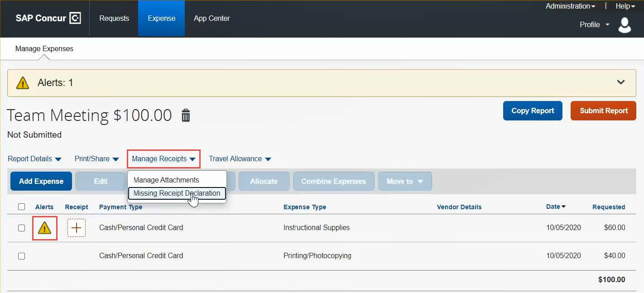Click the warning triangle in the Alerts banner
Screen dimensions: 644x293
[x=23, y=83]
